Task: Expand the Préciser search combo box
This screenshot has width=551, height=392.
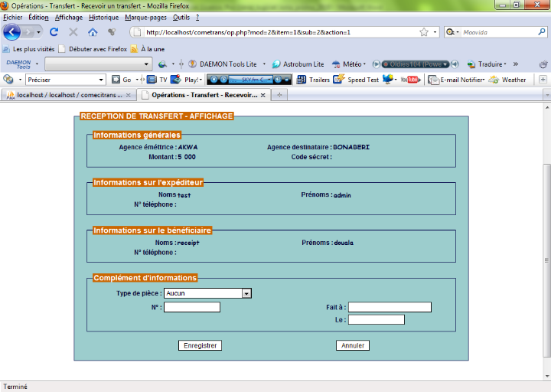Action: point(102,80)
